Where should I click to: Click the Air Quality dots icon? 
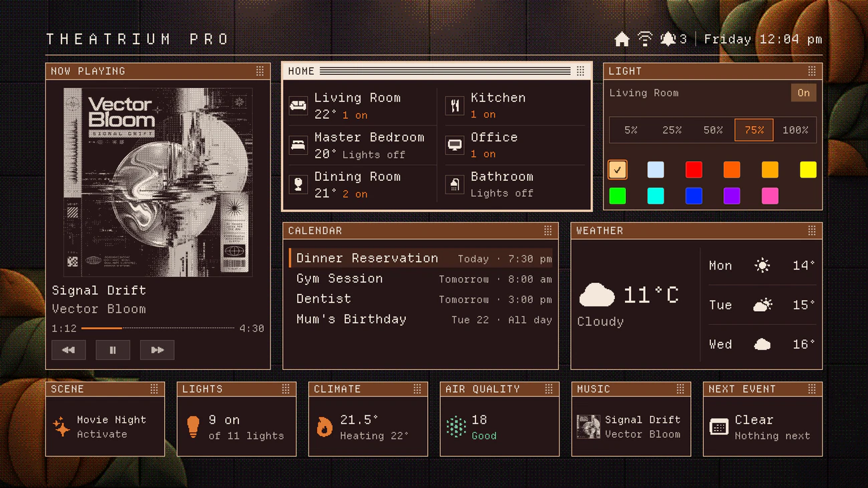(x=456, y=427)
